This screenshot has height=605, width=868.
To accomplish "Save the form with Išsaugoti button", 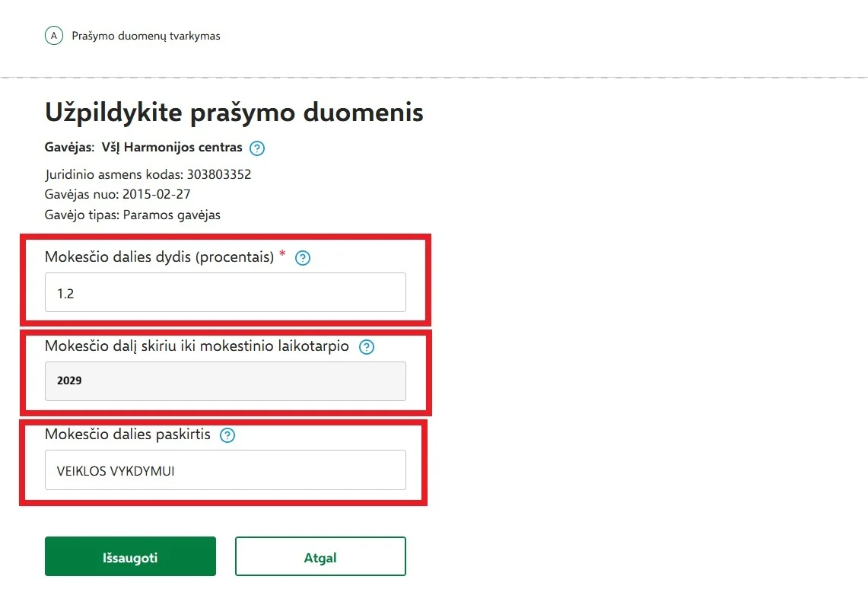I will pyautogui.click(x=130, y=556).
